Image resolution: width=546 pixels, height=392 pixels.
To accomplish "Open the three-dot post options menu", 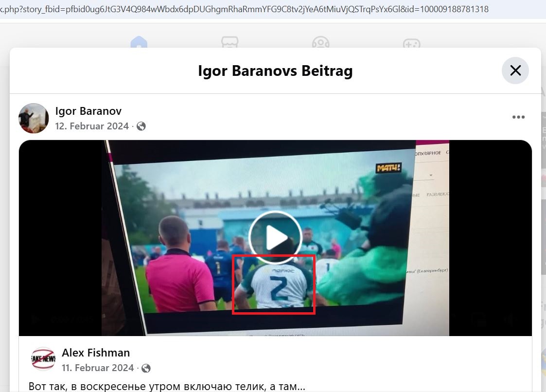I will tap(518, 117).
